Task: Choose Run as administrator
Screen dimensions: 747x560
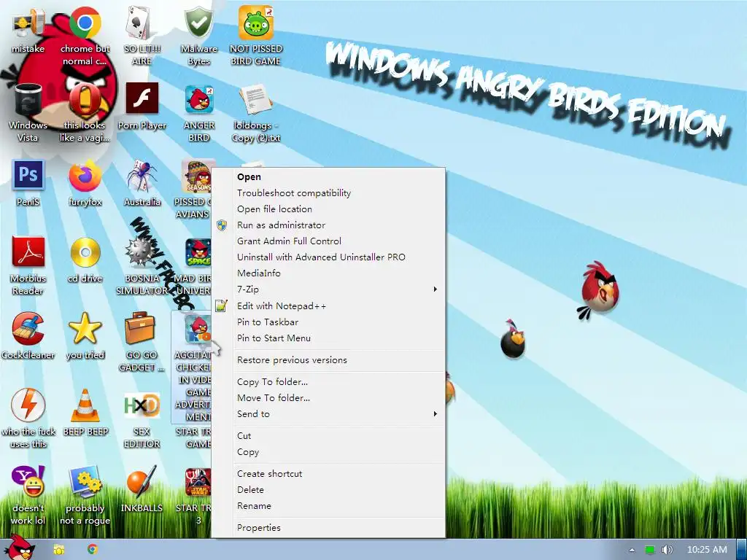Action: point(328,225)
